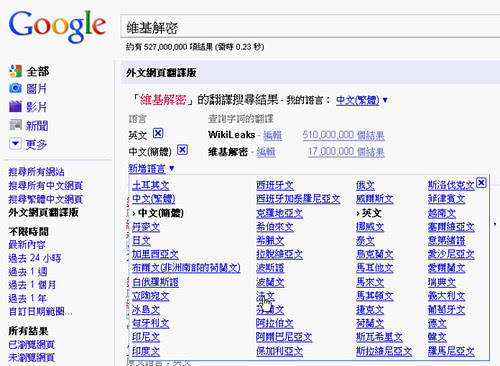Add 印尼文 language

tap(146, 337)
